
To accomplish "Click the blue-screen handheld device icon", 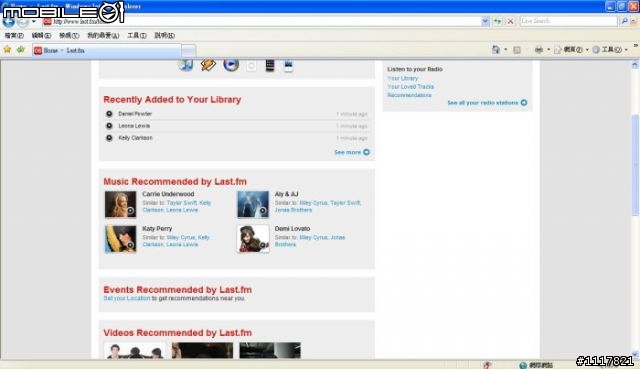I will tap(288, 66).
